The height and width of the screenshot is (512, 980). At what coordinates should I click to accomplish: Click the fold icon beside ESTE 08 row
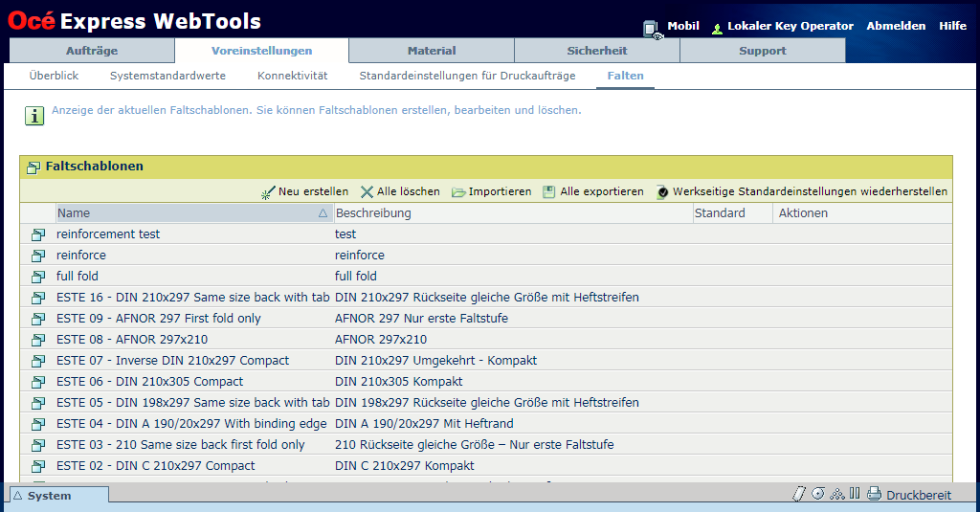click(x=38, y=340)
